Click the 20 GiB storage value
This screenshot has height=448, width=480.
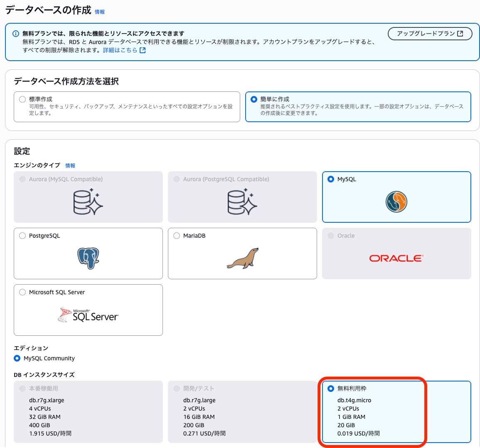pos(346,425)
